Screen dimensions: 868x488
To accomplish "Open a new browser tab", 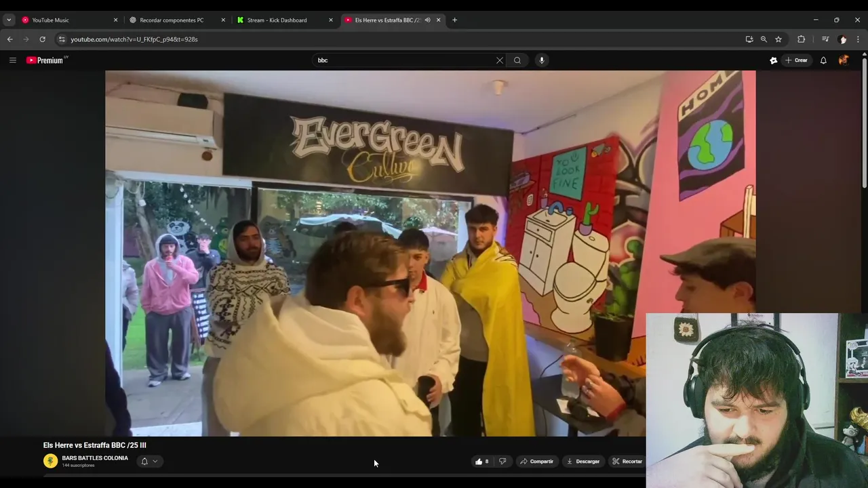I will point(454,20).
